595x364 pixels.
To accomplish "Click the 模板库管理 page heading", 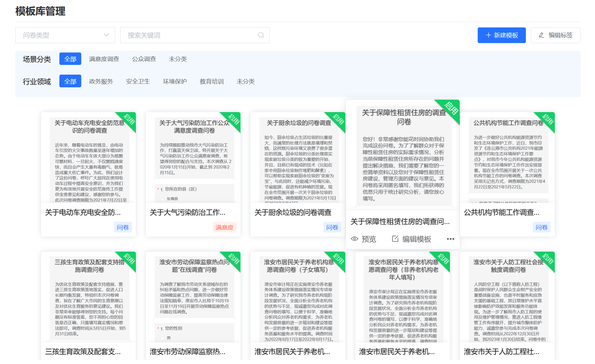I will pyautogui.click(x=40, y=11).
